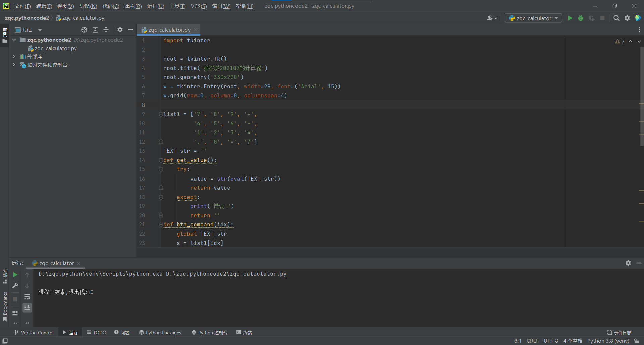Select zqc_calculator.py in project tree
Screen dimensions: 644x345
[x=56, y=48]
